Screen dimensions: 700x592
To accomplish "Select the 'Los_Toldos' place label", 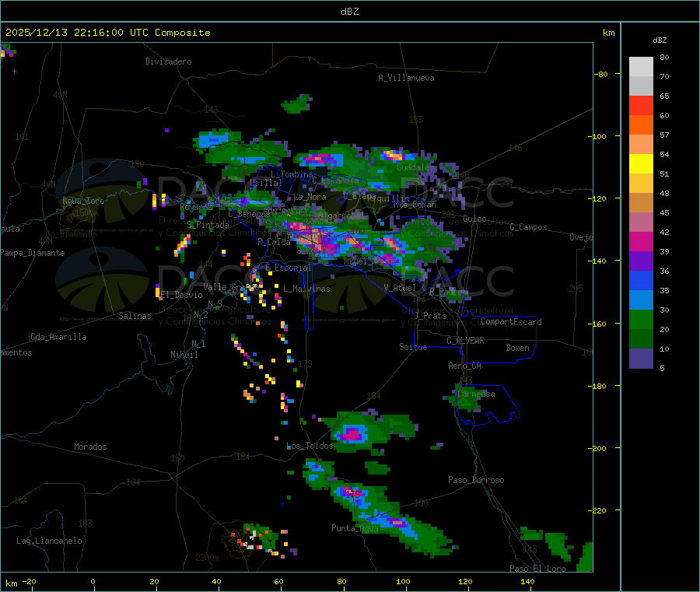I will [x=310, y=446].
